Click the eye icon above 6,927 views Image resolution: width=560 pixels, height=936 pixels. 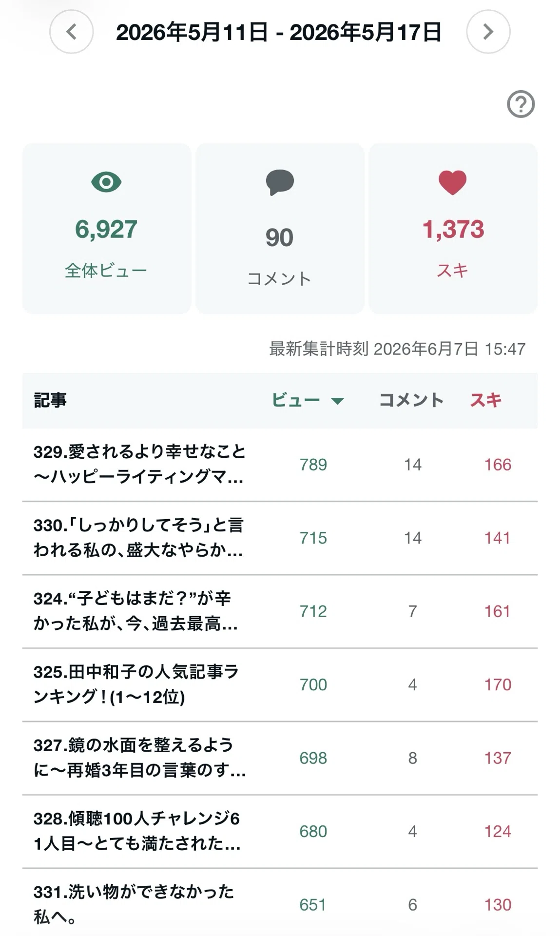coord(106,182)
